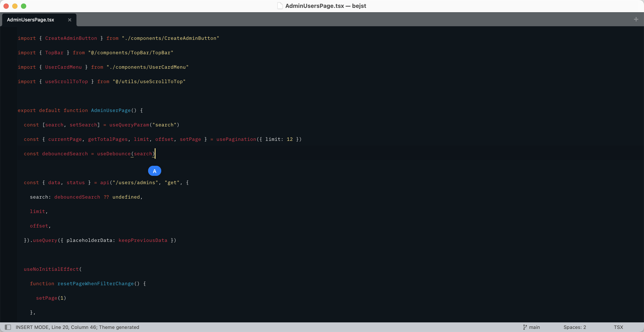The width and height of the screenshot is (644, 332).
Task: Click useDebounce function call
Action: pyautogui.click(x=114, y=154)
